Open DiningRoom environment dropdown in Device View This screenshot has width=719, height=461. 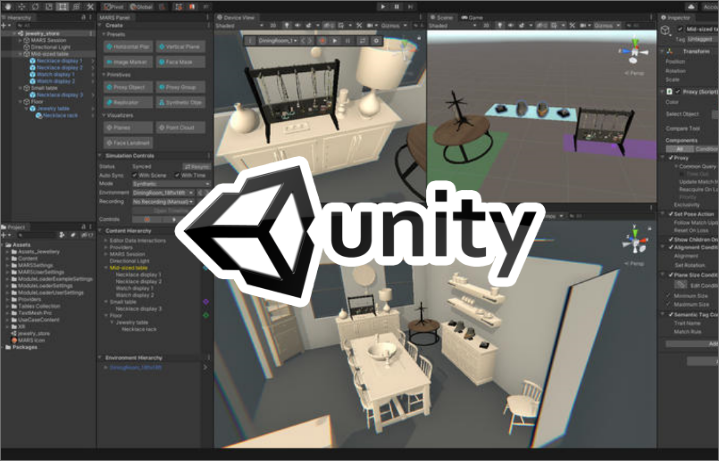tap(278, 41)
